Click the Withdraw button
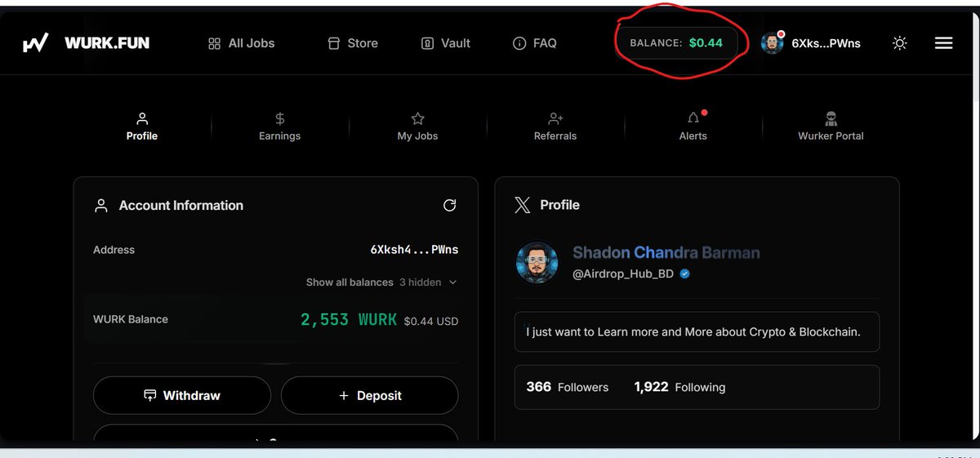 pos(182,395)
